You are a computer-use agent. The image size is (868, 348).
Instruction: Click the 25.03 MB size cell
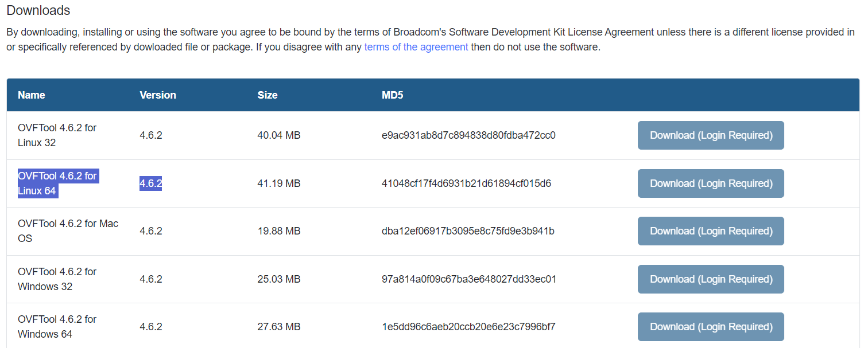coord(279,279)
